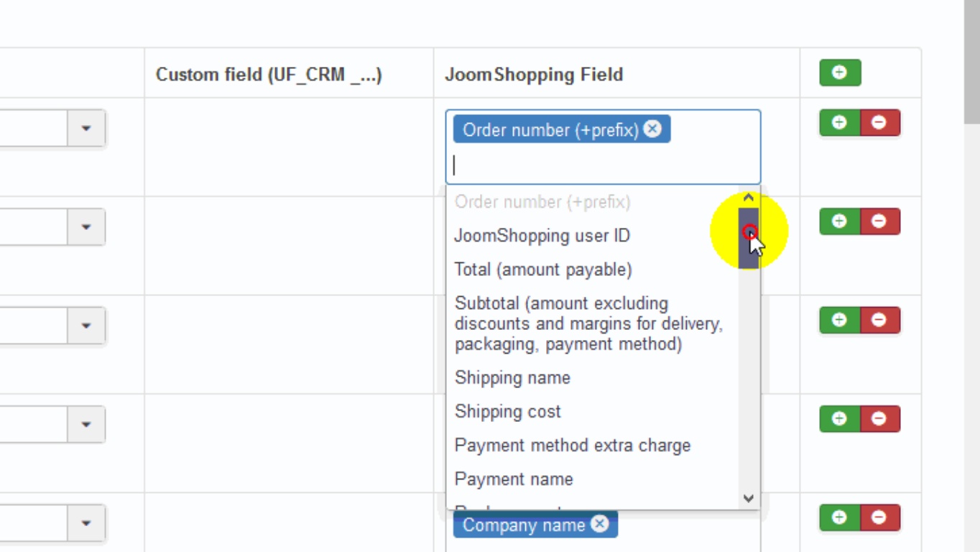This screenshot has height=552, width=980.
Task: Select Shipping name from dropdown list
Action: (512, 378)
